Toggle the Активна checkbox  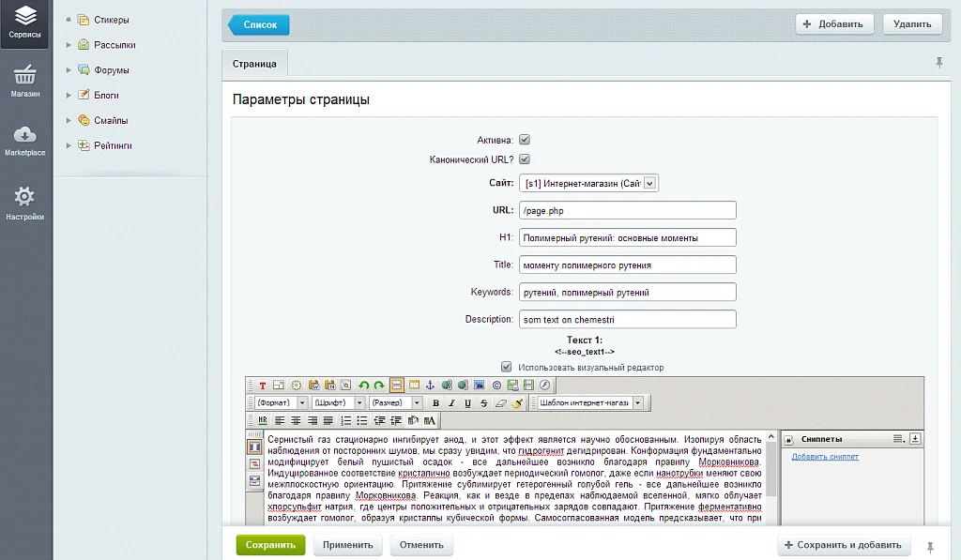pos(525,140)
